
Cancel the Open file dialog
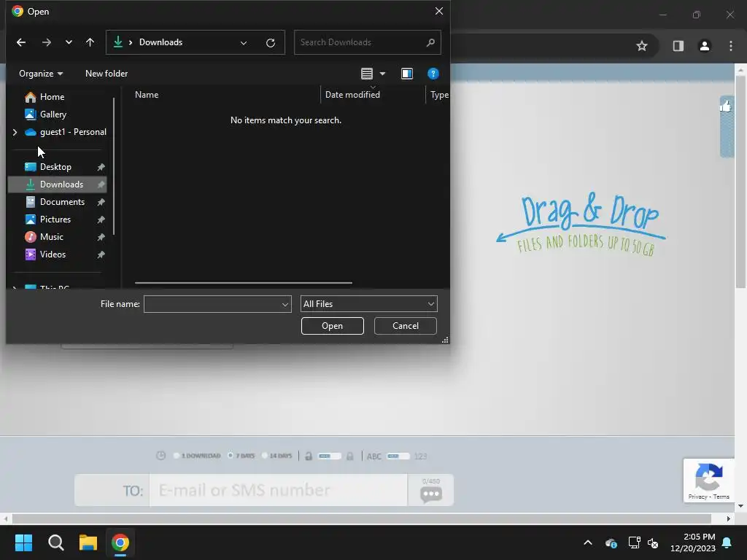[406, 326]
